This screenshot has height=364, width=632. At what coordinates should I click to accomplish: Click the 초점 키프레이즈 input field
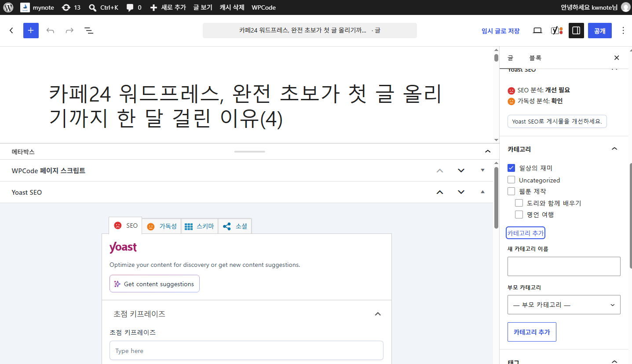246,350
